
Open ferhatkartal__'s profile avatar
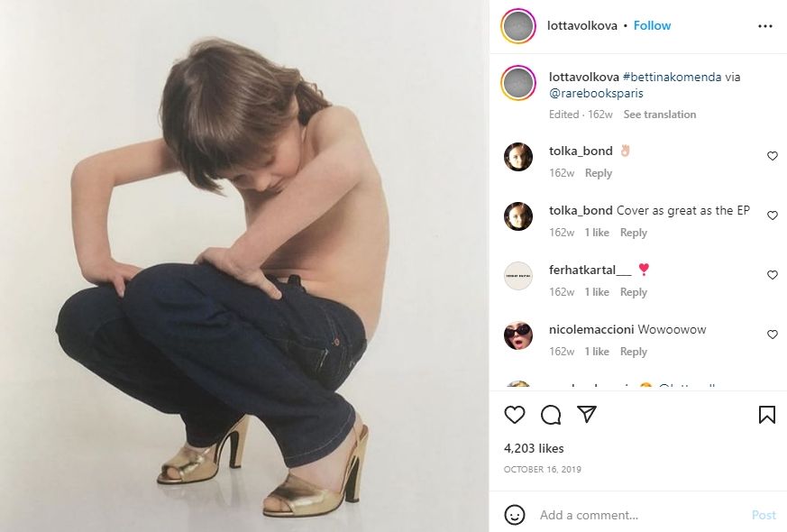click(x=518, y=276)
